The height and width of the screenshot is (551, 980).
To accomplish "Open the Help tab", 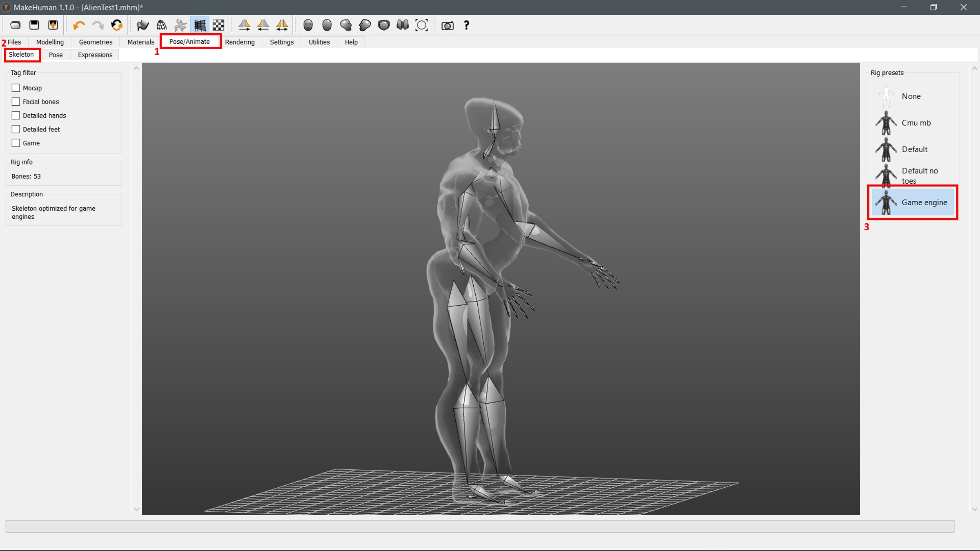I will coord(351,42).
